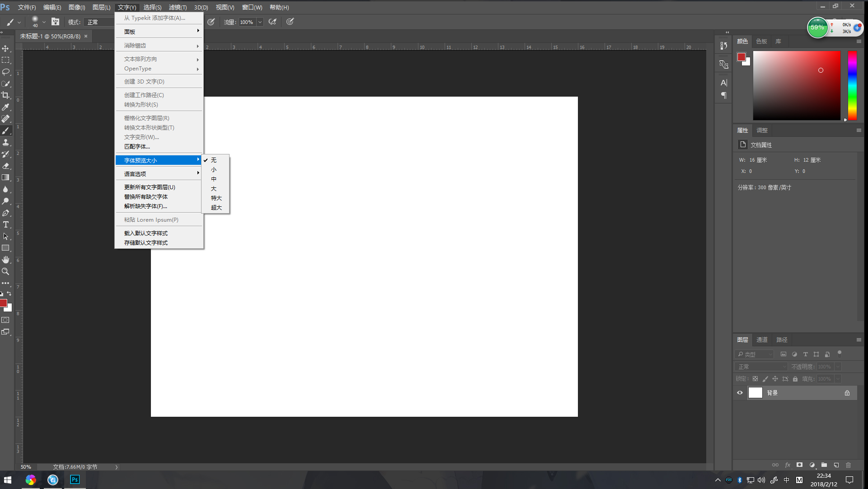Click the 背景 layer thumbnail
The width and height of the screenshot is (868, 489).
pyautogui.click(x=755, y=393)
